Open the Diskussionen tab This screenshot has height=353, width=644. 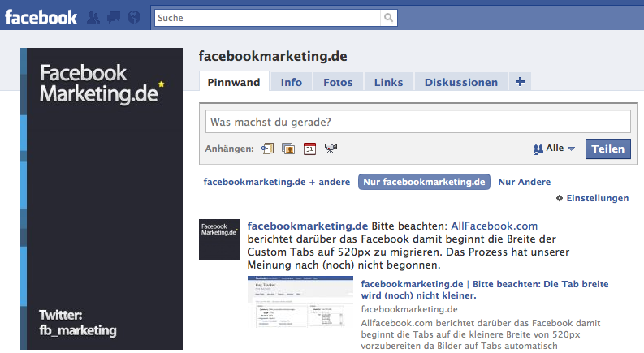point(461,82)
